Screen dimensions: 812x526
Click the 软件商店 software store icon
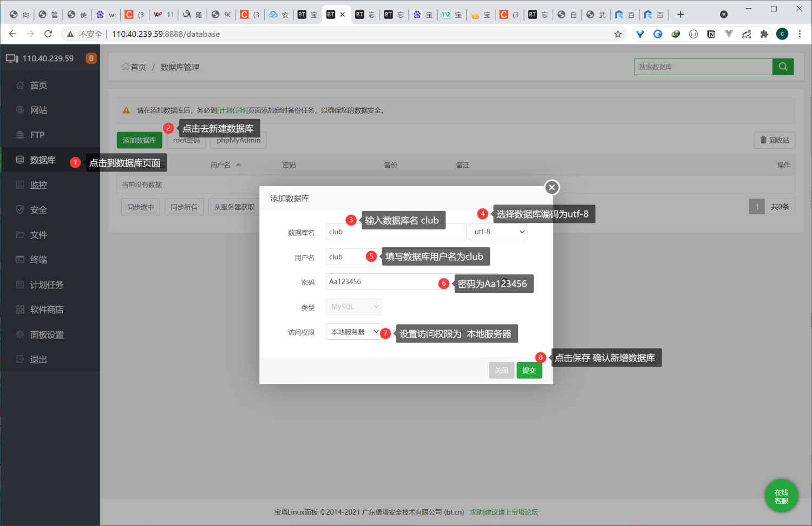pos(20,310)
